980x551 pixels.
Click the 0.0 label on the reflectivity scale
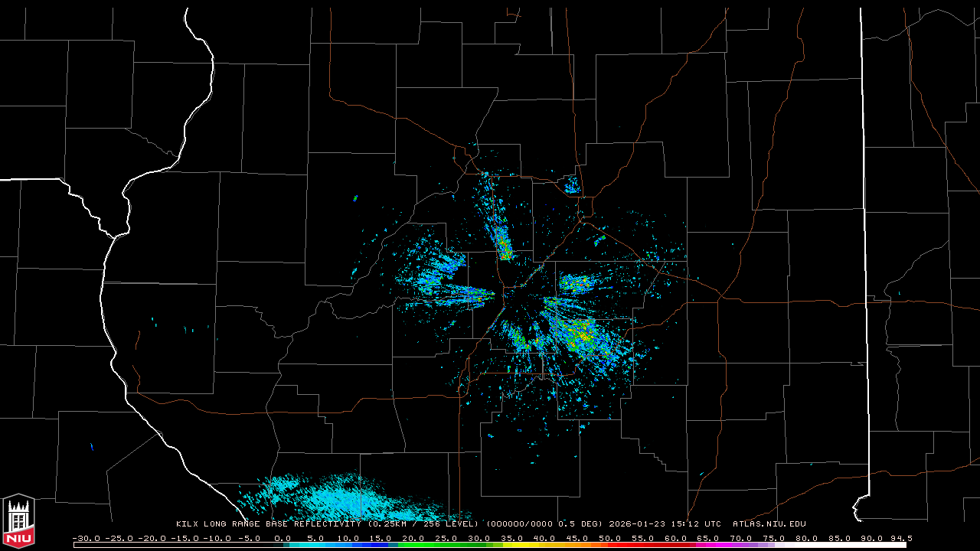click(x=282, y=539)
